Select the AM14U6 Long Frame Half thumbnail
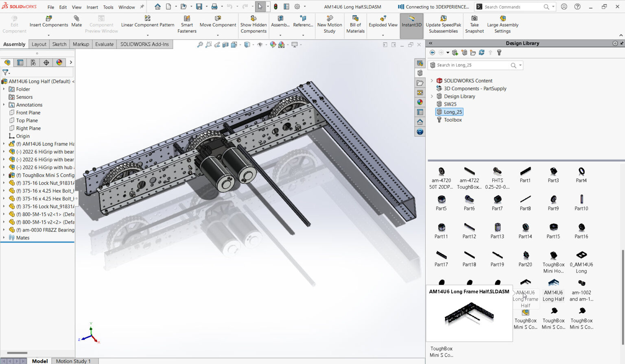Viewport: 625px width, 364px height. point(525,290)
